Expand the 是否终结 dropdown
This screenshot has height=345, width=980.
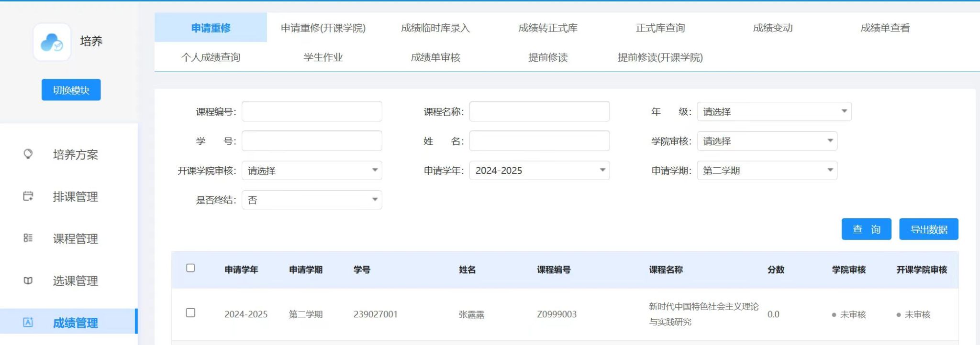312,200
